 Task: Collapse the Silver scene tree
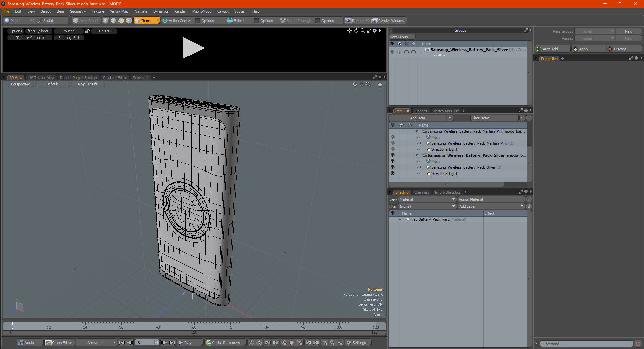(x=417, y=155)
